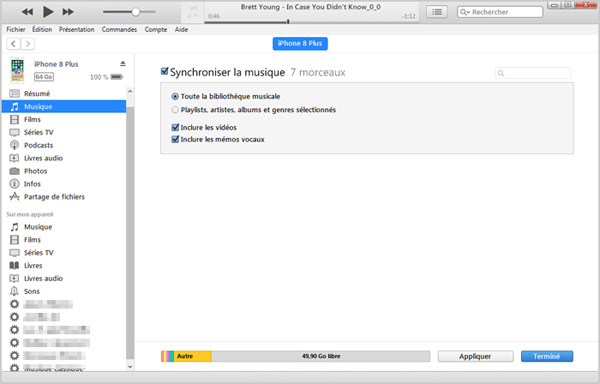Click the music note artwork placeholder

tap(192, 12)
